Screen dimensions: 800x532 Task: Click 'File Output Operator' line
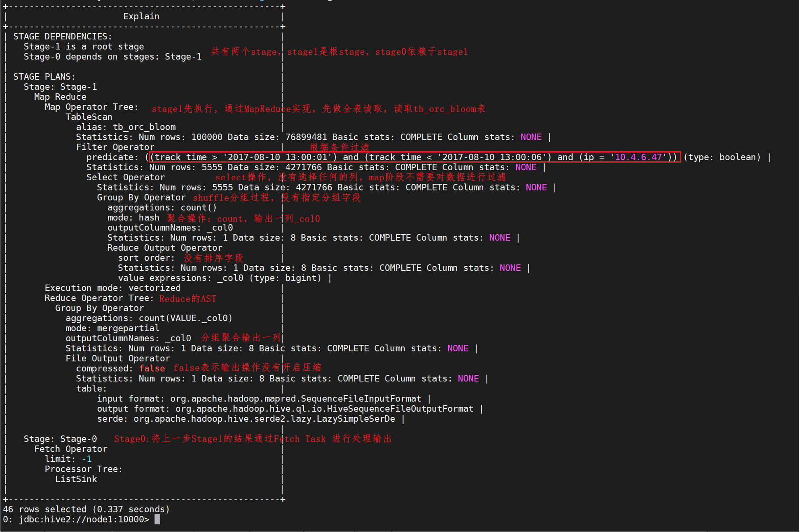tap(118, 359)
